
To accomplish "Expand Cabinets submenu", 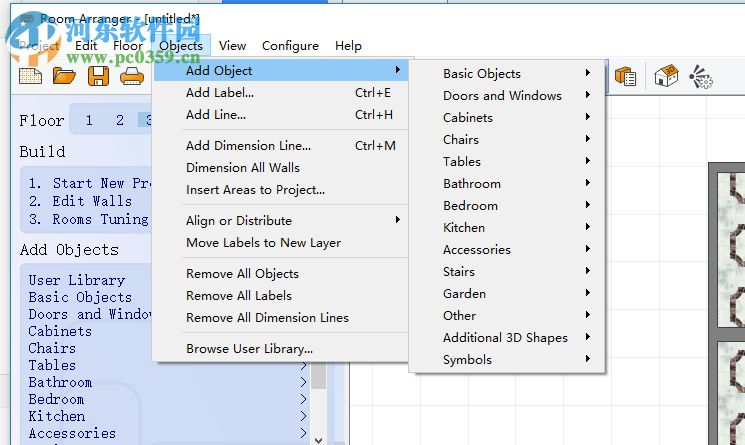I will click(x=507, y=117).
